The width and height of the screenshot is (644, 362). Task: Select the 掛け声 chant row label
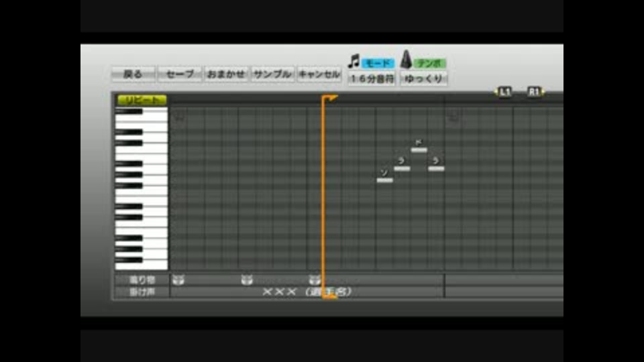pyautogui.click(x=142, y=292)
